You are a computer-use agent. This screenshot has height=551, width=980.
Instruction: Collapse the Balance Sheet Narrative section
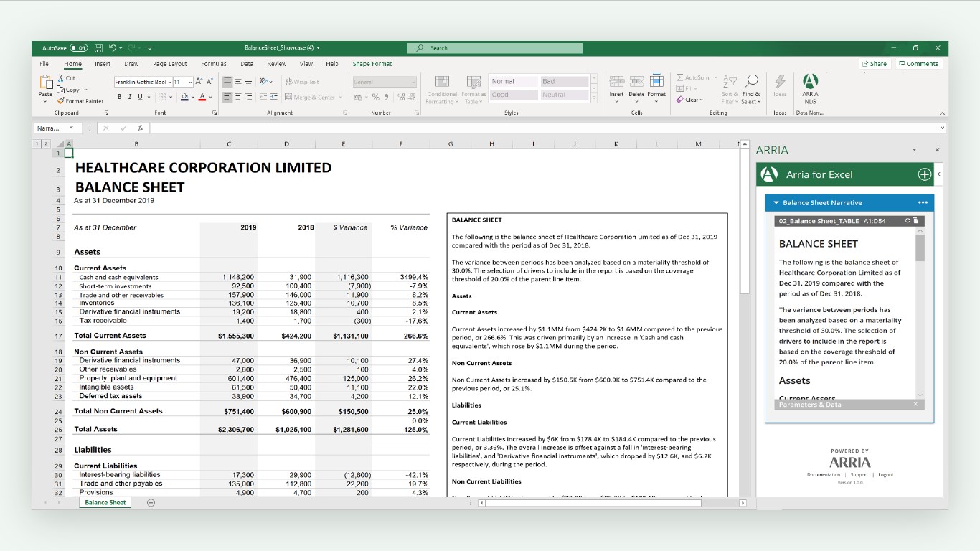[x=776, y=203]
